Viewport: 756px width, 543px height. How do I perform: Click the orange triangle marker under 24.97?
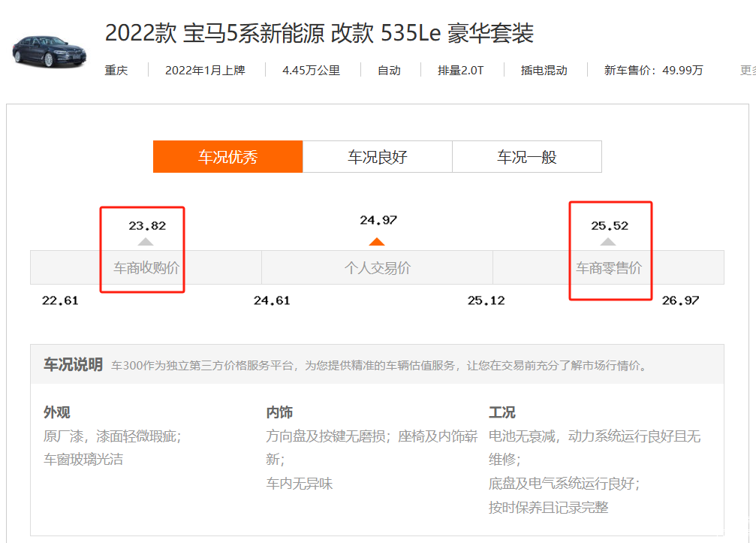point(377,242)
